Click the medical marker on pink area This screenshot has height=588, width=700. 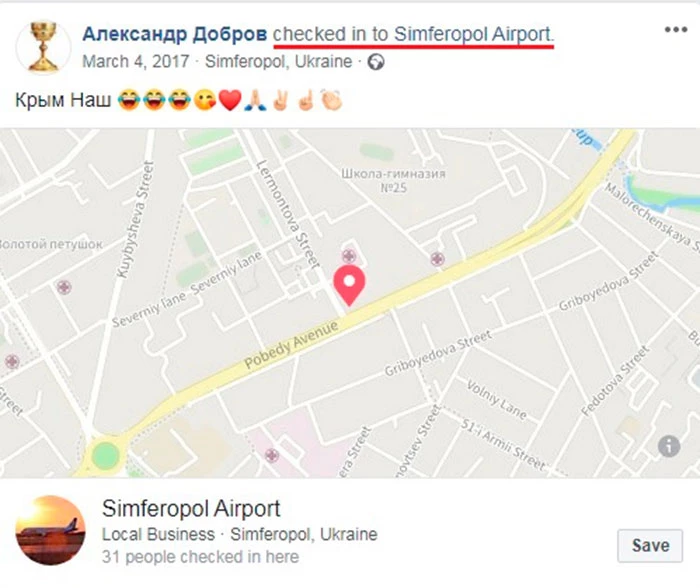(x=272, y=456)
